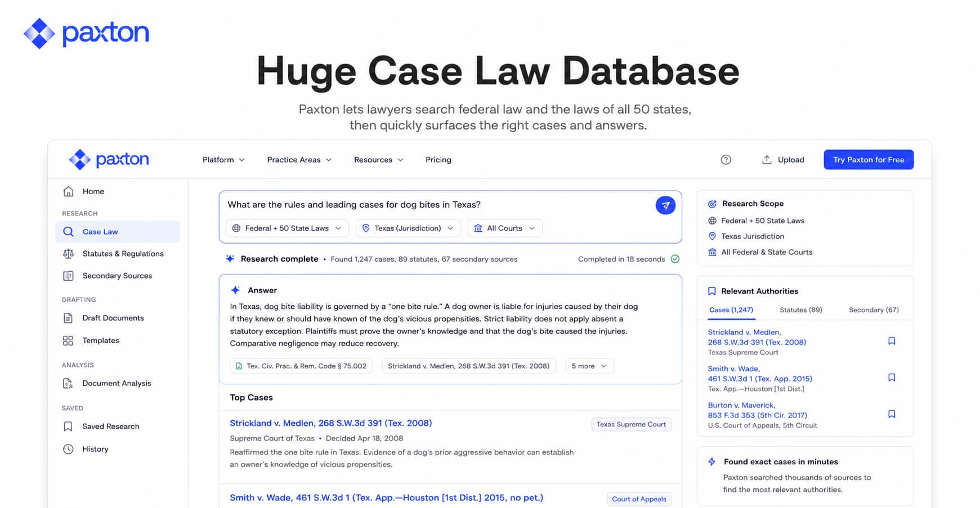
Task: Expand the Resources menu
Action: 379,160
